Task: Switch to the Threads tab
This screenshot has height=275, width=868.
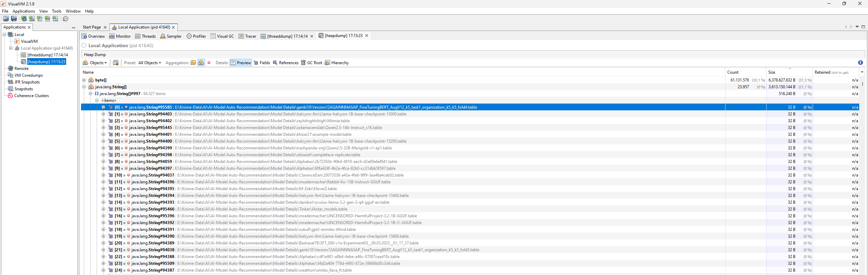Action: 146,36
